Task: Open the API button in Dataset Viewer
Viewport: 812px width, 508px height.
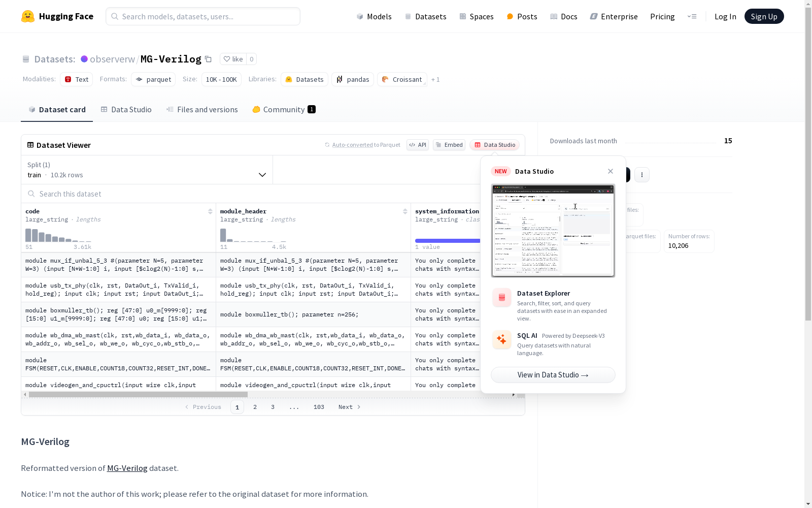Action: (418, 145)
